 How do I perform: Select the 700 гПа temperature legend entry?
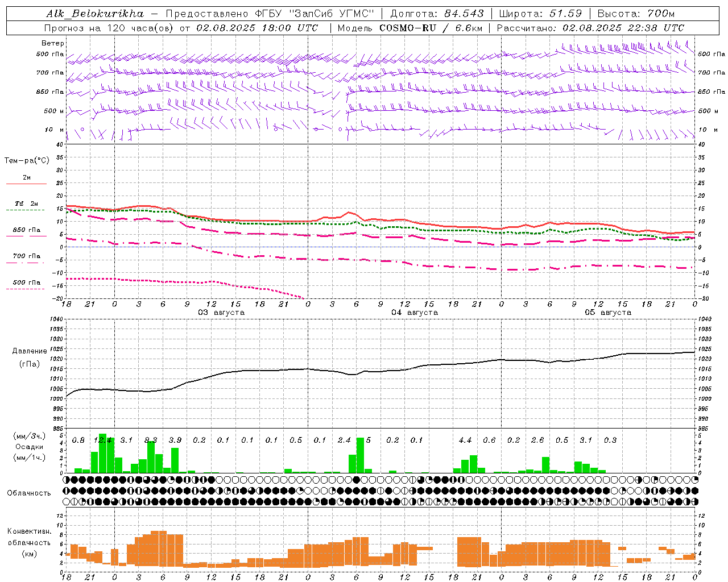click(27, 259)
